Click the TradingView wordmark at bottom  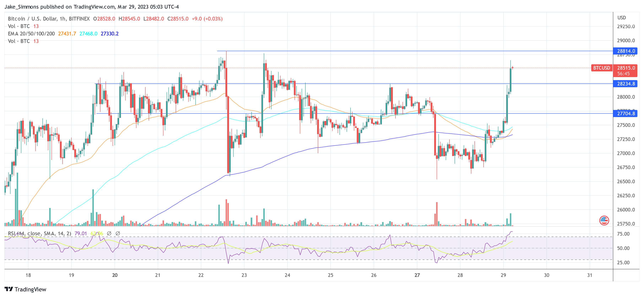[30, 289]
